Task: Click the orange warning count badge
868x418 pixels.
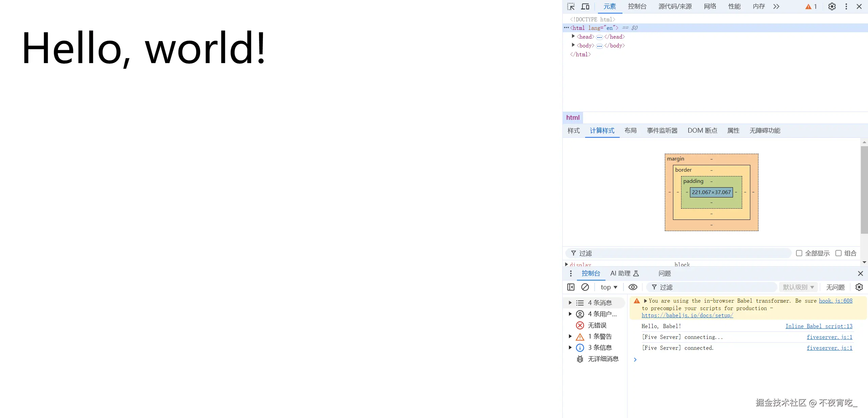Action: [x=811, y=6]
